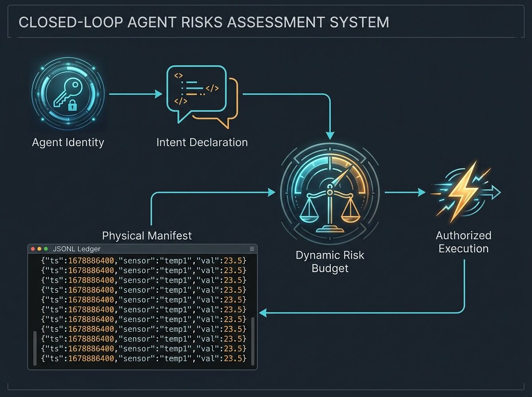Click the gauge needle above the scales
The image size is (532, 397).
[x=340, y=177]
